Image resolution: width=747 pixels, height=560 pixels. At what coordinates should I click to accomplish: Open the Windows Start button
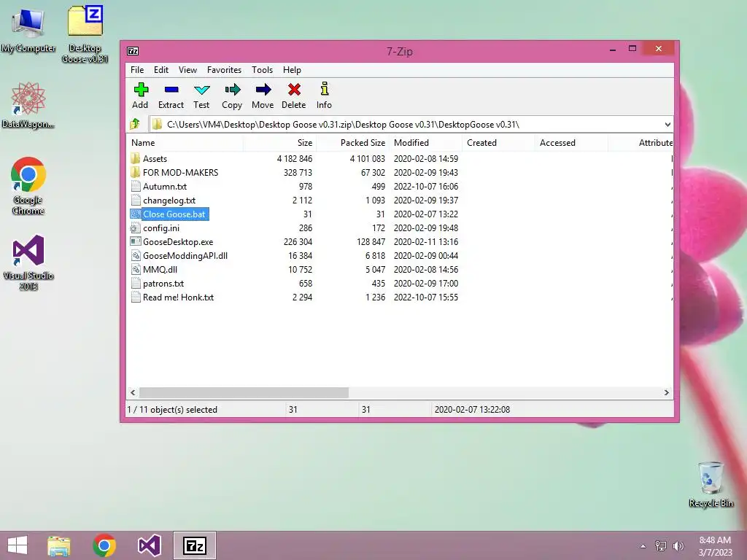[x=18, y=545]
